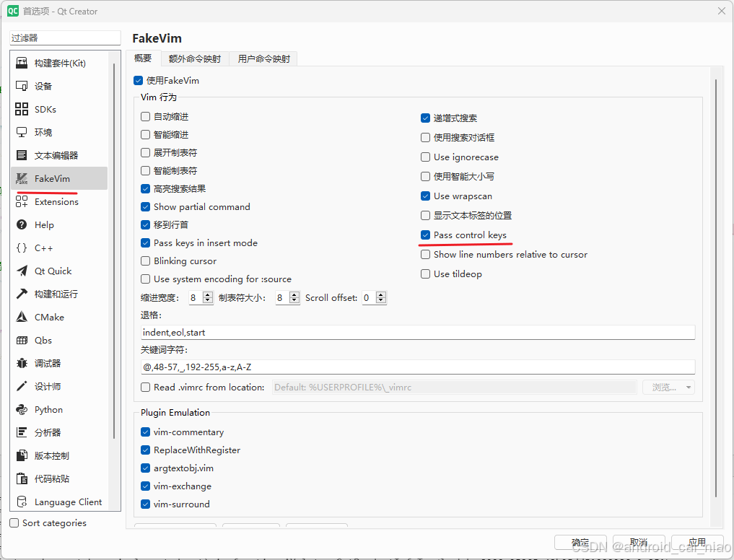The image size is (734, 560).
Task: Open the Kits (构建套件) category icon
Action: tap(22, 63)
